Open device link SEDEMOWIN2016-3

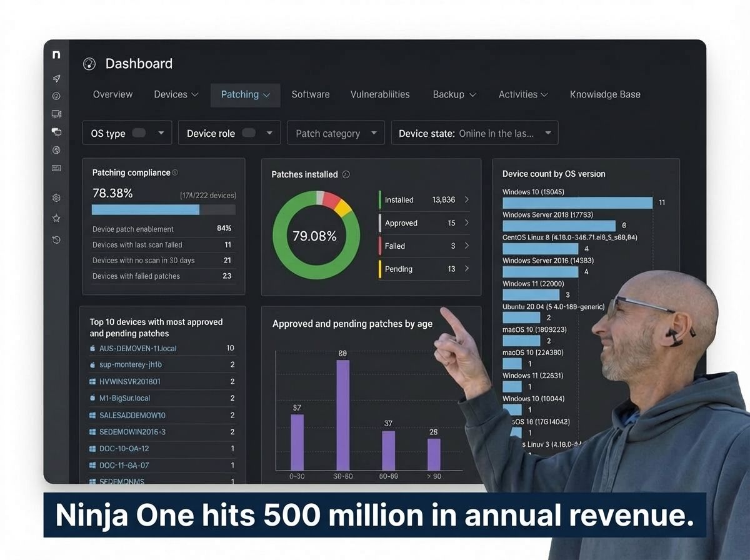point(132,432)
